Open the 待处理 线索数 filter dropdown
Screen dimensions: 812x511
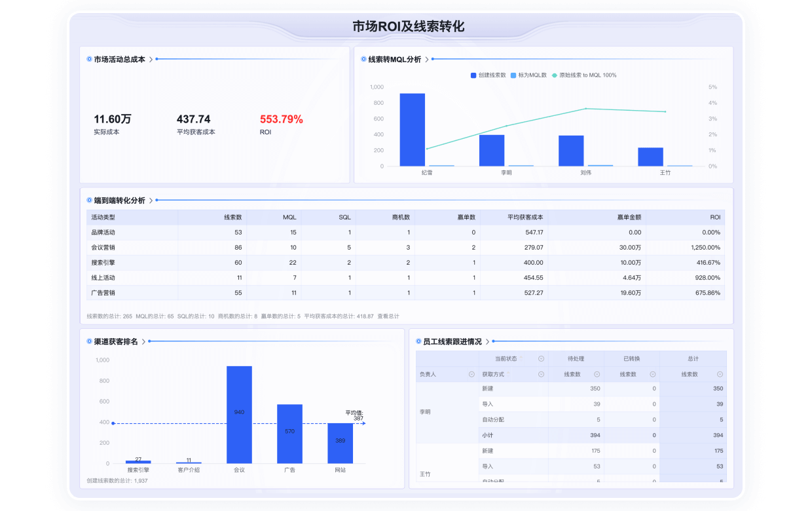point(596,374)
